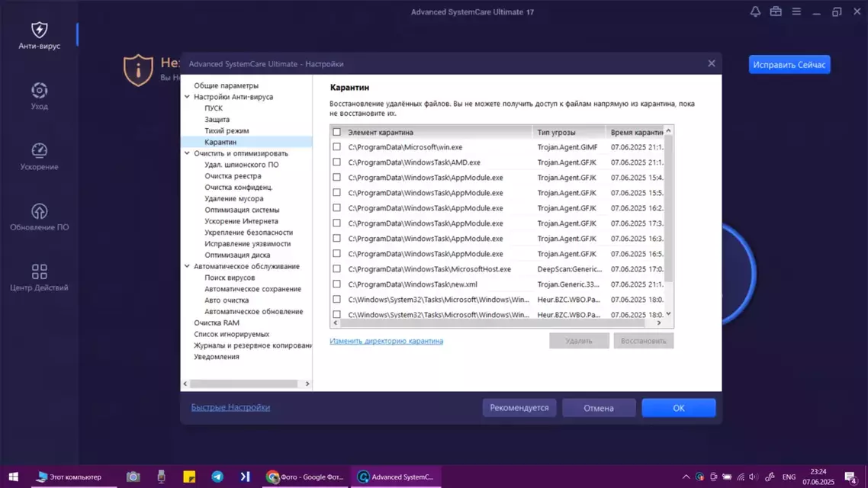The image size is (868, 488).
Task: Collapse the Автоматическое обслуживание tree node
Action: (x=187, y=266)
